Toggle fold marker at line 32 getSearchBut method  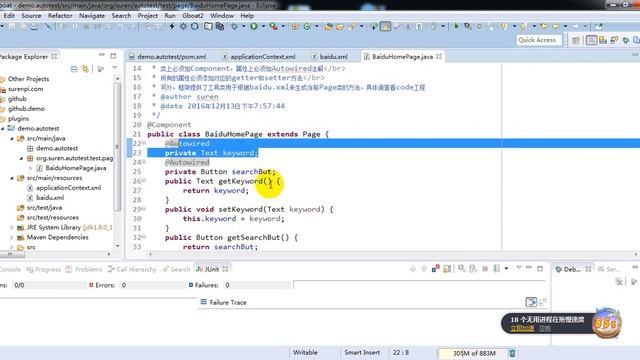tap(144, 237)
